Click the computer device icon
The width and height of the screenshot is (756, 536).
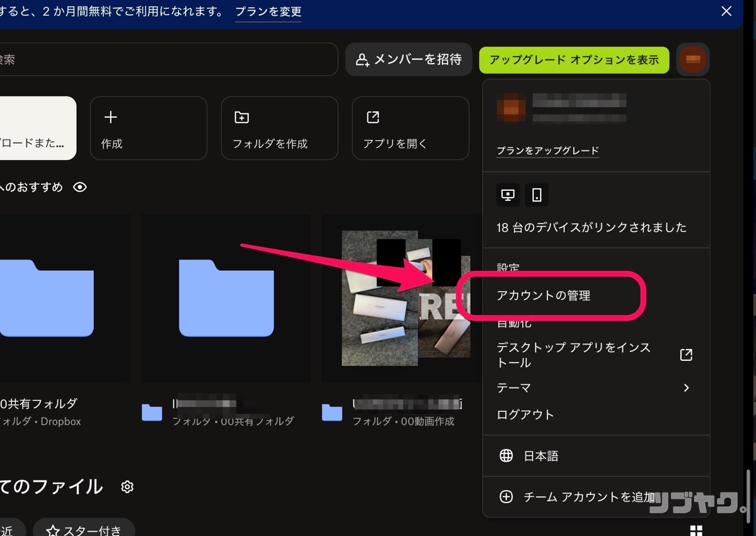tap(508, 195)
